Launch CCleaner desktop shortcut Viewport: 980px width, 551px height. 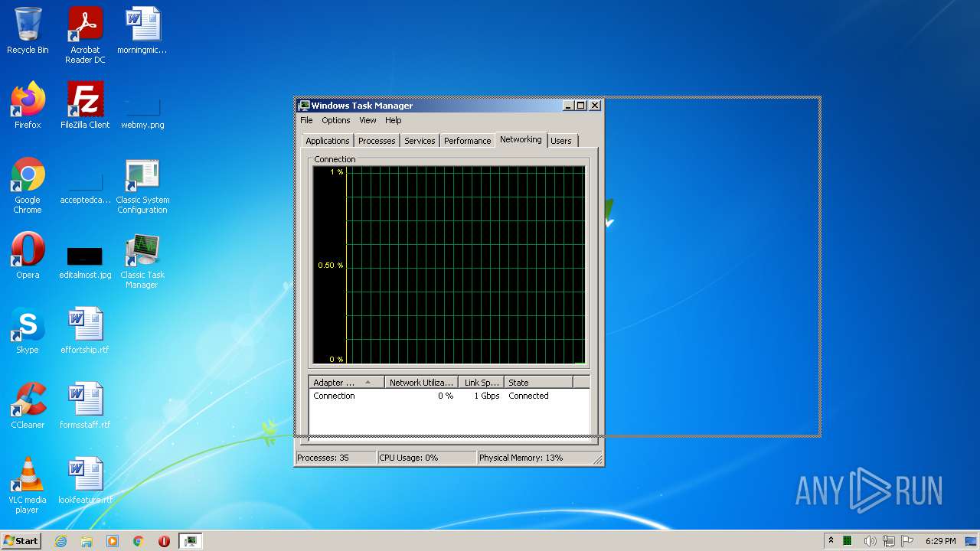28,406
